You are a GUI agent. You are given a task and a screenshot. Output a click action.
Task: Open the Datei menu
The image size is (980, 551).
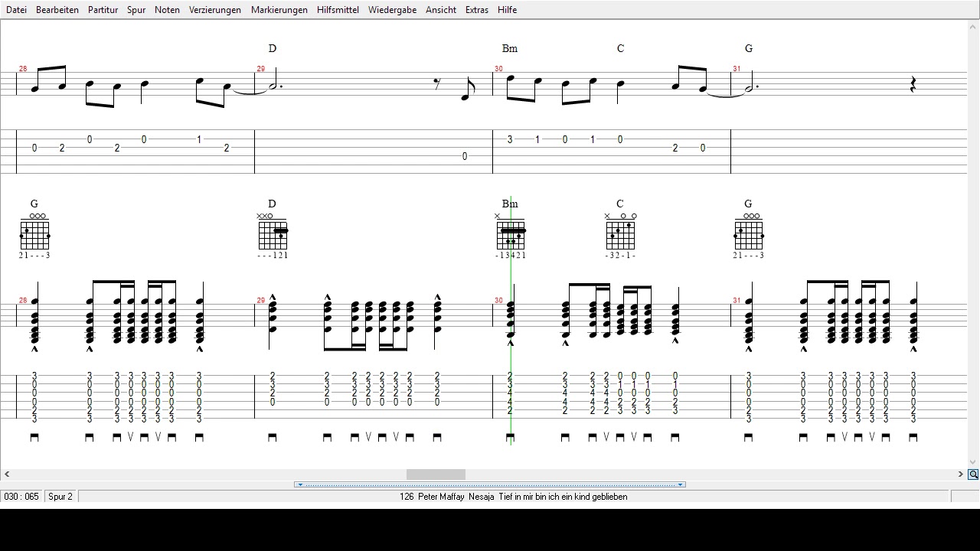pos(16,10)
